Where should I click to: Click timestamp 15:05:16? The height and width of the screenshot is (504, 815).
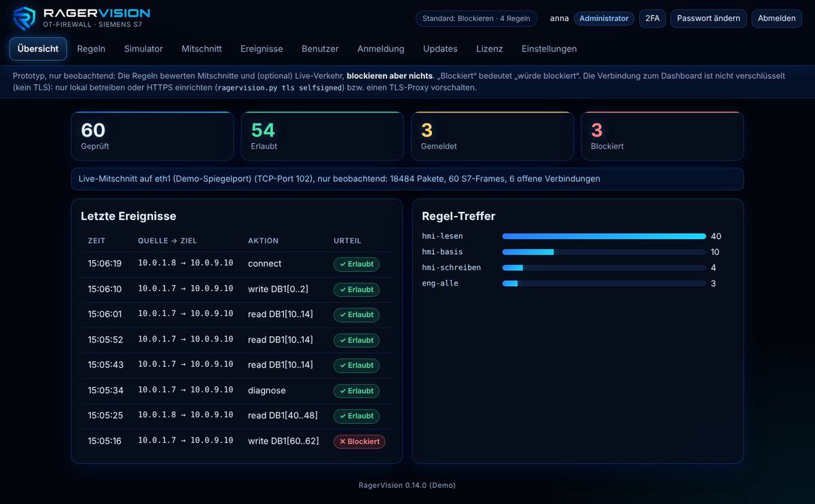click(x=105, y=441)
